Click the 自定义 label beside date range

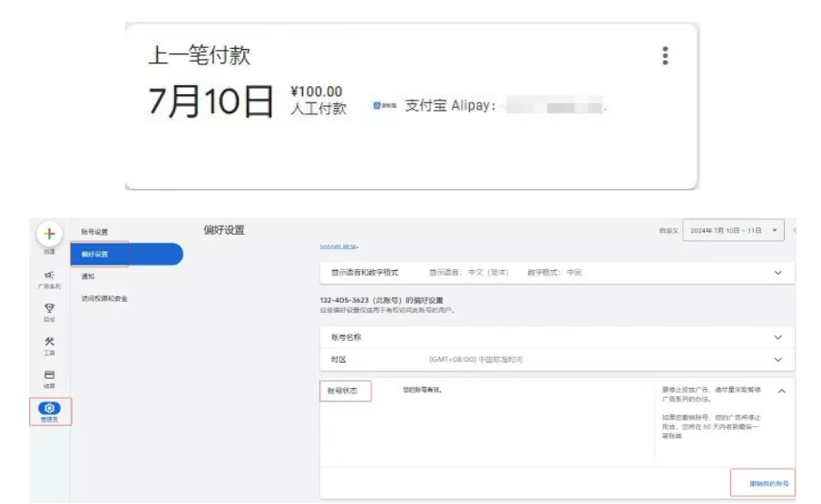(x=669, y=231)
